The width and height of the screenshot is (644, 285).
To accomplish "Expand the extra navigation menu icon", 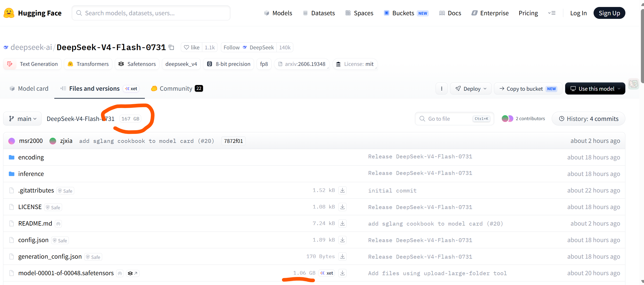I will coord(552,13).
